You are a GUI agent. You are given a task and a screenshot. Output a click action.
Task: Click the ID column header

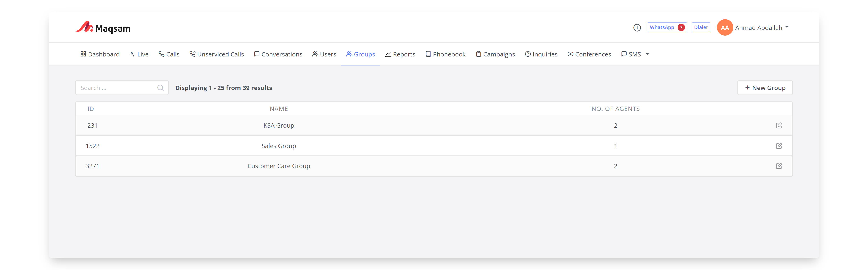point(91,109)
